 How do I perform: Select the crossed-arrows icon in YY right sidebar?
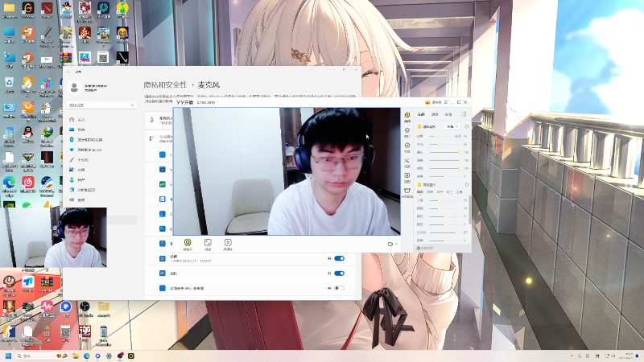407,162
